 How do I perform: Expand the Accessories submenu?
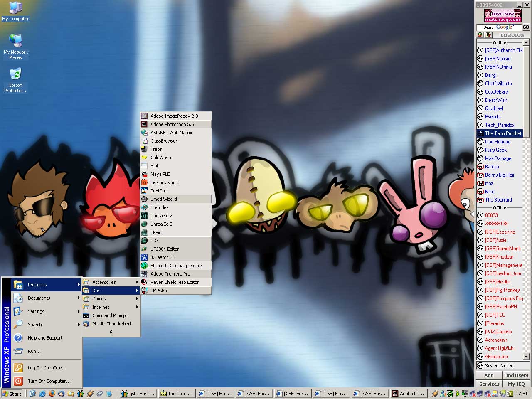click(111, 282)
